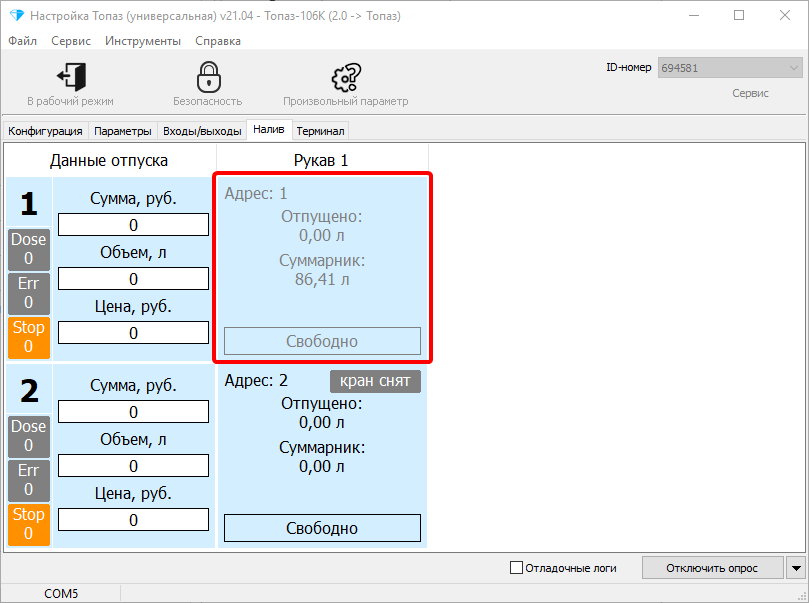This screenshot has width=809, height=603.
Task: Click the Отключить опрос button
Action: pyautogui.click(x=712, y=568)
